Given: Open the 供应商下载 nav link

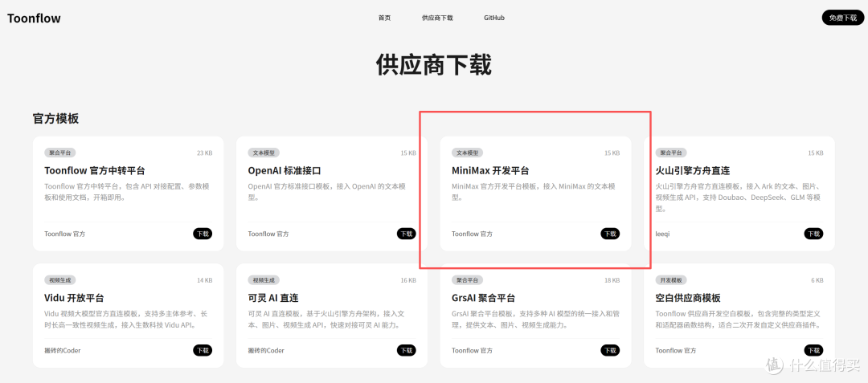Looking at the screenshot, I should pyautogui.click(x=437, y=18).
